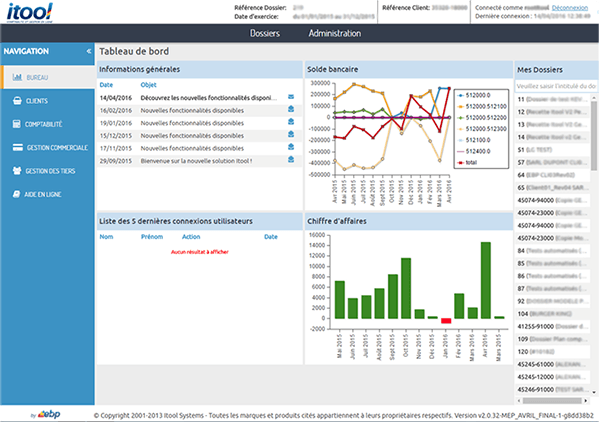Open the Aide en Ligne book icon
600x422 pixels.
(17, 194)
